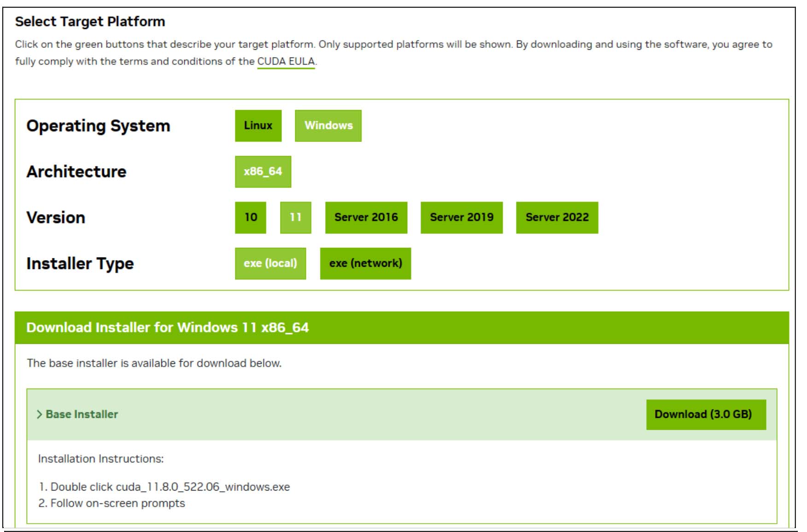Click Download Installer for Windows 11 x86_64 header

(402, 327)
